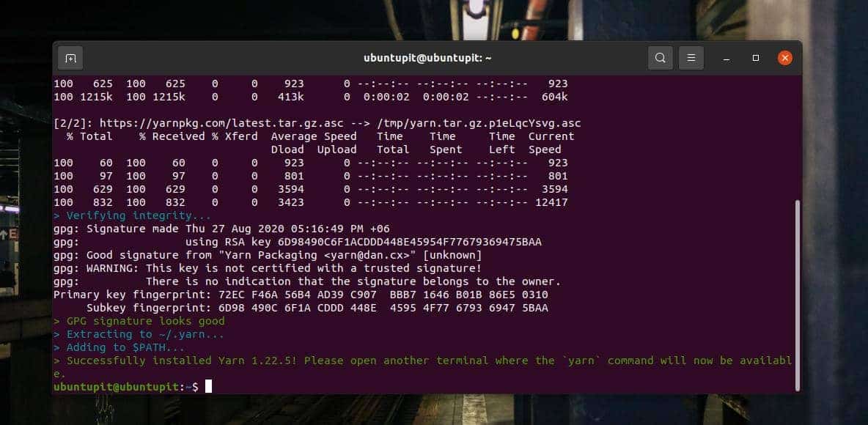This screenshot has height=425, width=868.
Task: Select the Adding to $PATH status line
Action: pos(117,347)
